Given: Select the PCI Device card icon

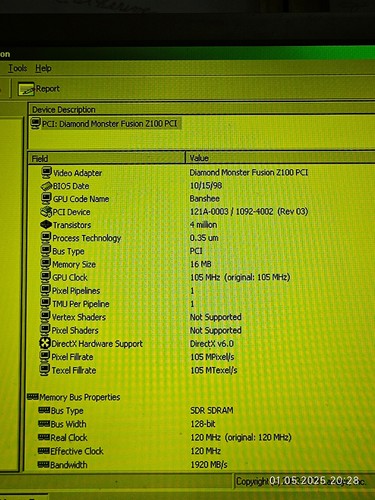Looking at the screenshot, I should point(46,212).
